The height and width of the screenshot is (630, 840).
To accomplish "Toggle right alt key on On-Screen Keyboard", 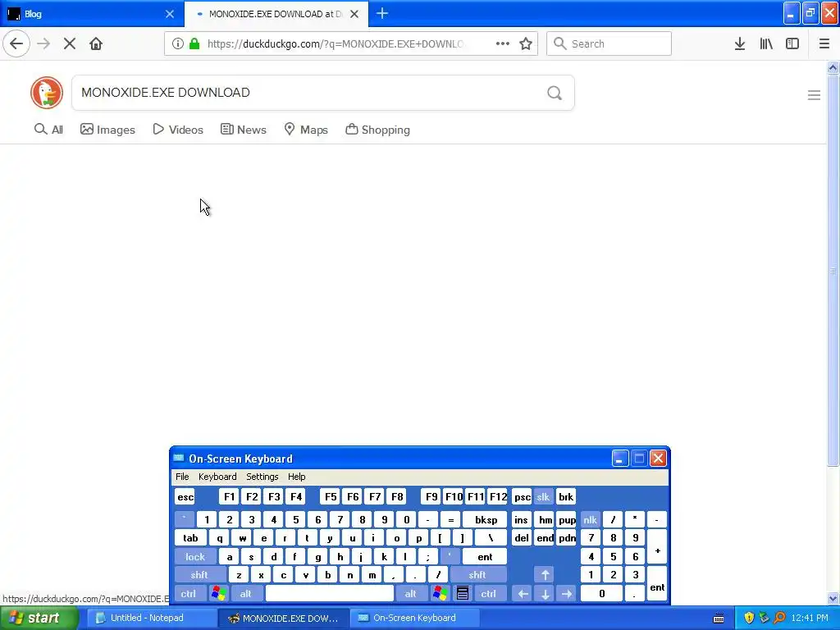I will (x=410, y=594).
